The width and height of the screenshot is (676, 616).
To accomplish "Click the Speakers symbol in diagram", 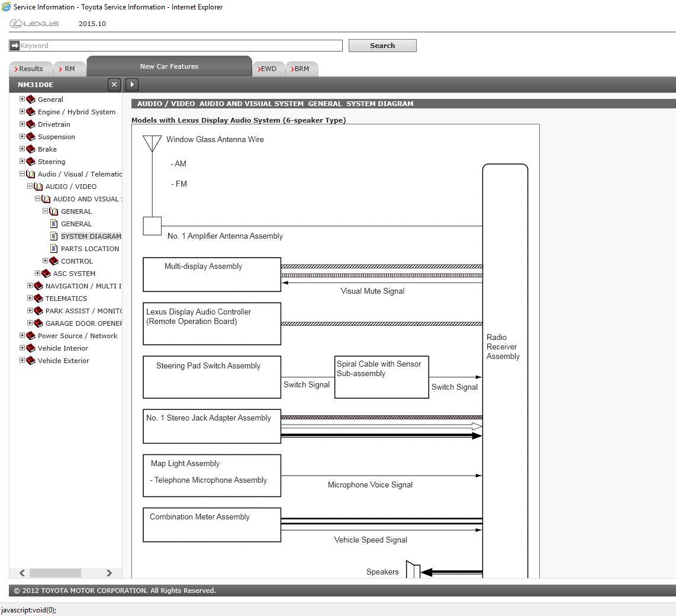I will tap(413, 569).
